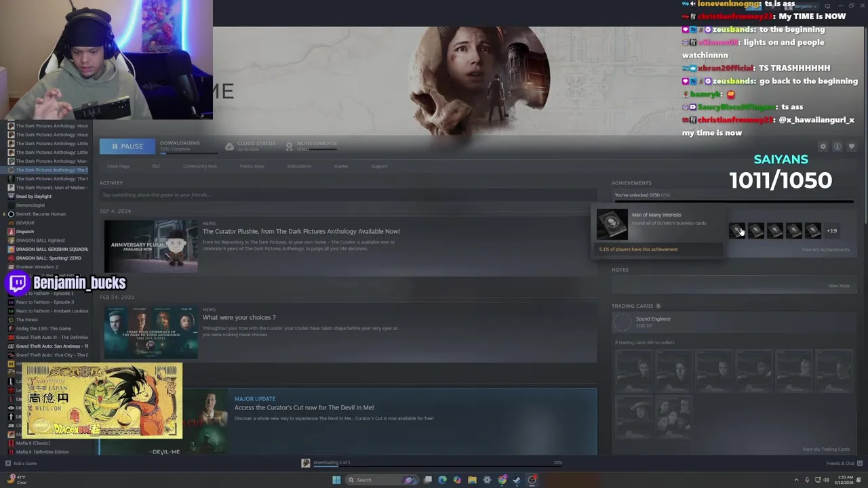This screenshot has height=488, width=868.
Task: Click the +19 more achievements indicator
Action: pyautogui.click(x=831, y=230)
